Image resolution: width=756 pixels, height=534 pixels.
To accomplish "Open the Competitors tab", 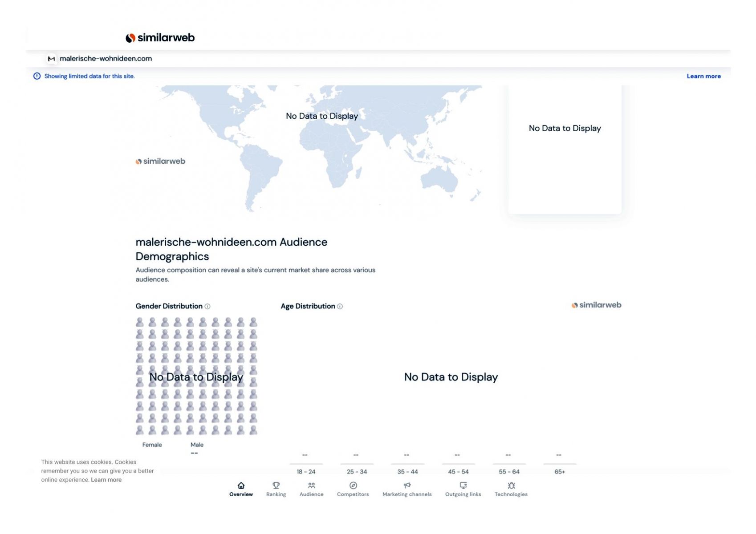I will pos(353,489).
